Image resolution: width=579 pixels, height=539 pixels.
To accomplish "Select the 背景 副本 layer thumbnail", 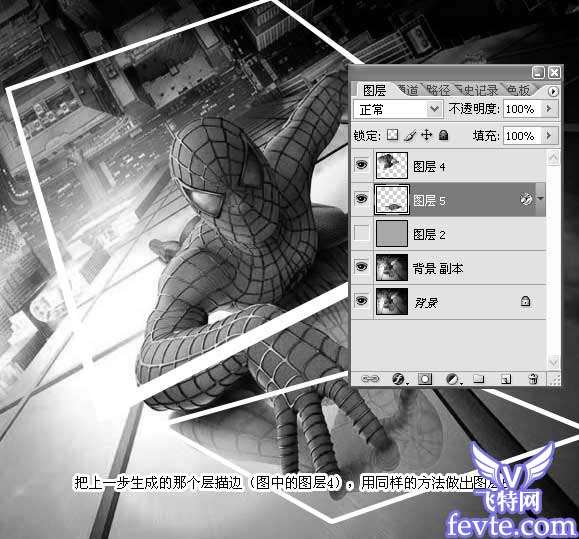I will coord(392,267).
